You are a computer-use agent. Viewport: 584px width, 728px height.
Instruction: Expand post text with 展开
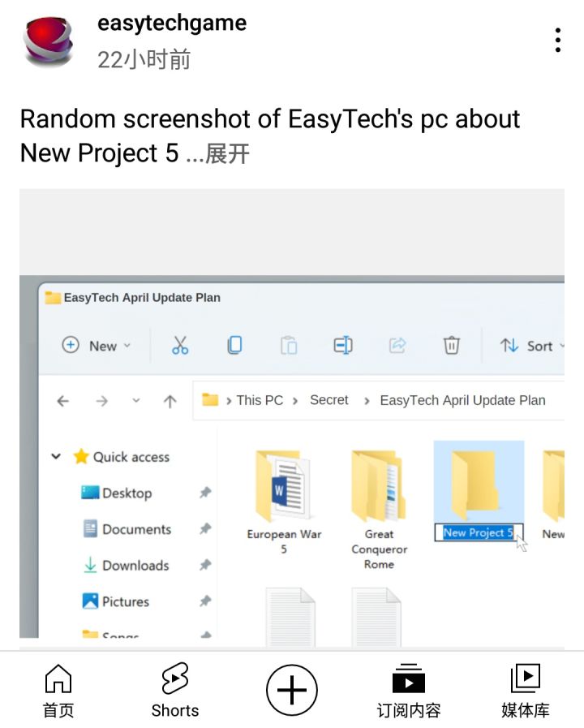(x=227, y=153)
